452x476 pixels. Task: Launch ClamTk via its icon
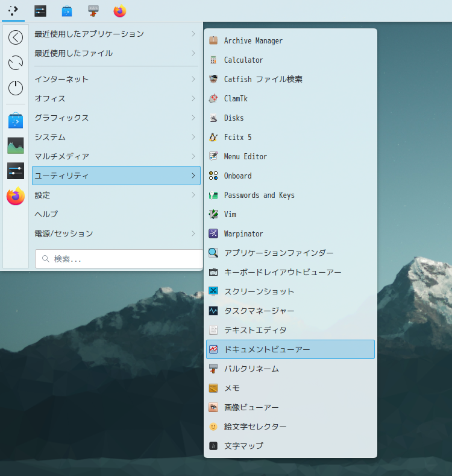(x=213, y=99)
